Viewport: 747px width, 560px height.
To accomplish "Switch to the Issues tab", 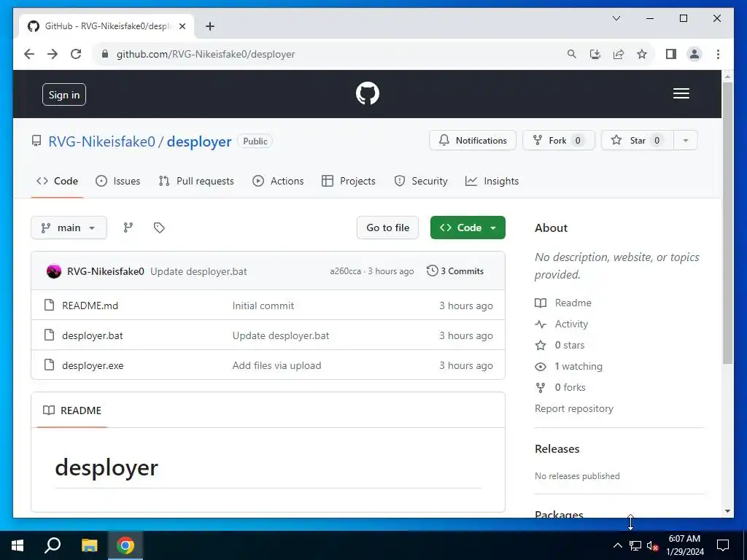I will coord(117,181).
